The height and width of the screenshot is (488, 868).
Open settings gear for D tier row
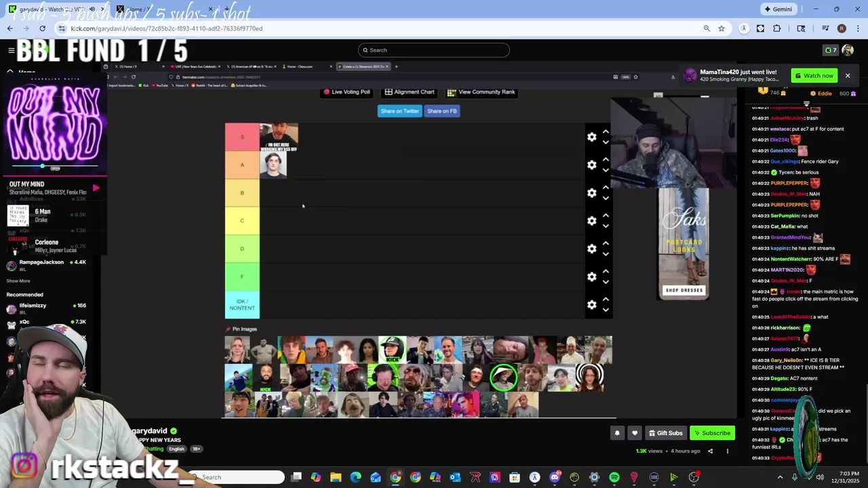[592, 249]
